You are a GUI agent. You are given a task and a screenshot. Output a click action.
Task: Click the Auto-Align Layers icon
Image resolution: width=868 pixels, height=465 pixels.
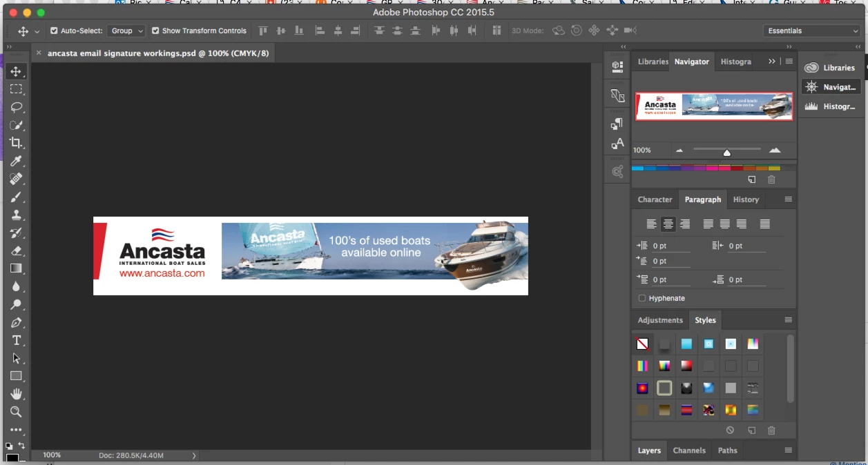496,31
